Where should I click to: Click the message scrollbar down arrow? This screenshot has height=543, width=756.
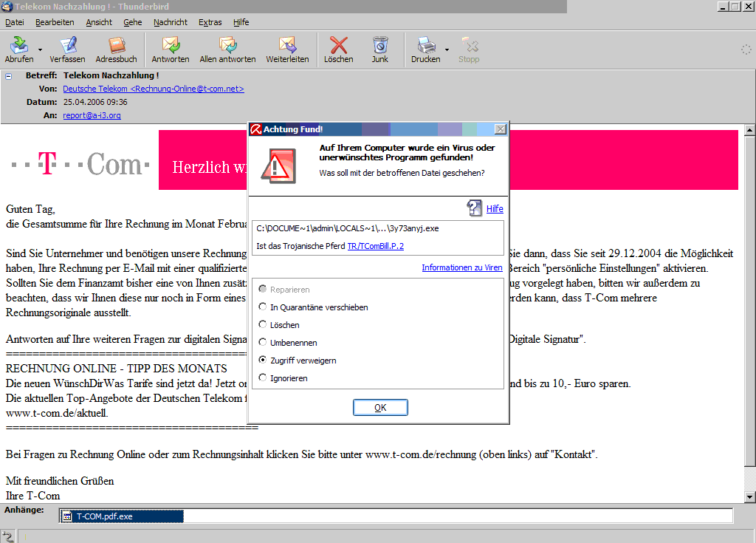[x=750, y=496]
